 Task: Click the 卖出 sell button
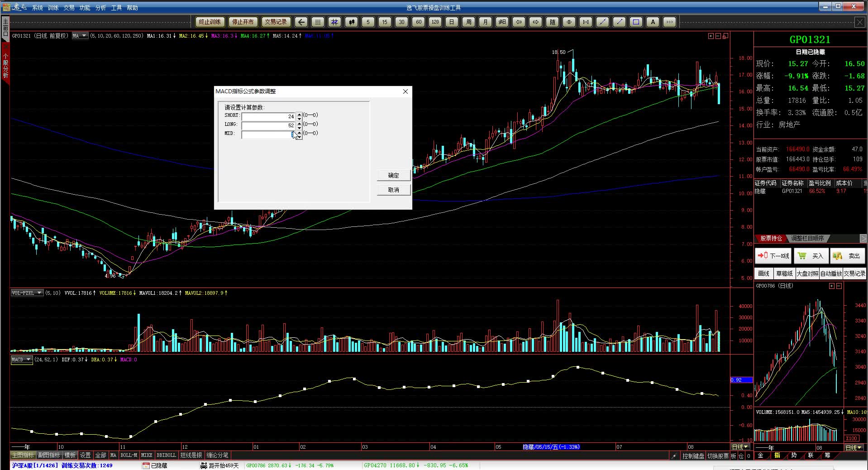(x=848, y=256)
